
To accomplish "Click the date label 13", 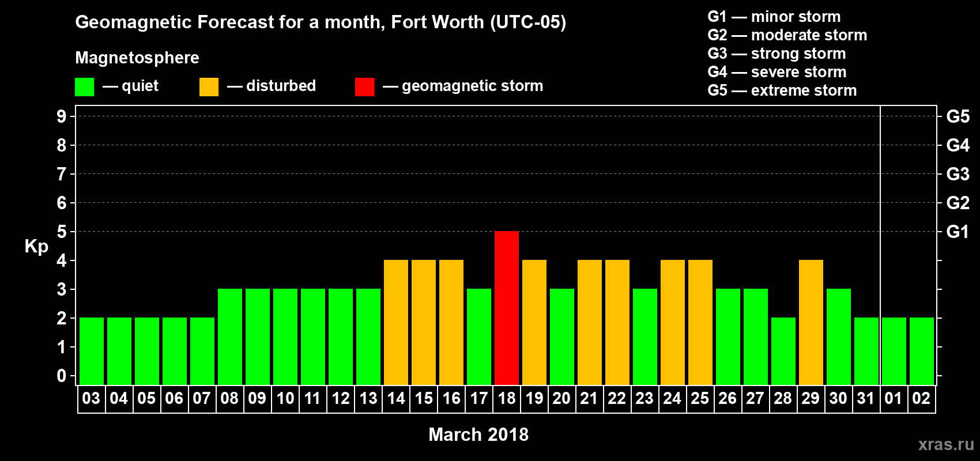I will 368,399.
